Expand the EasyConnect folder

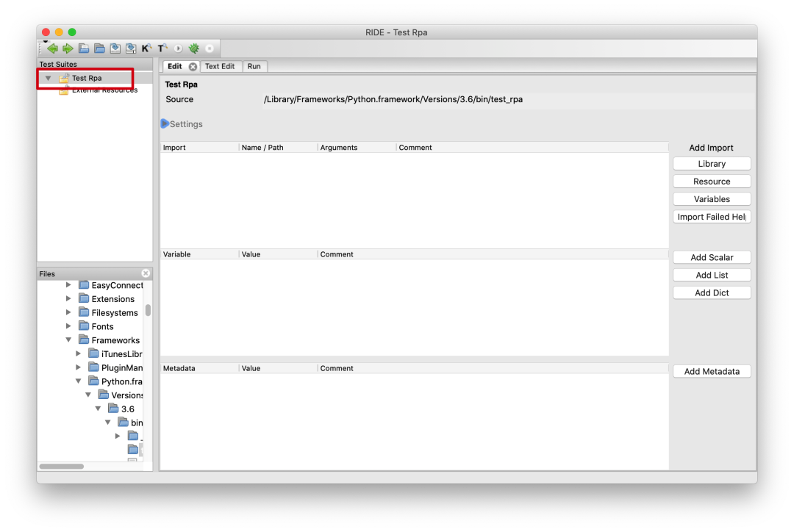[x=68, y=285]
